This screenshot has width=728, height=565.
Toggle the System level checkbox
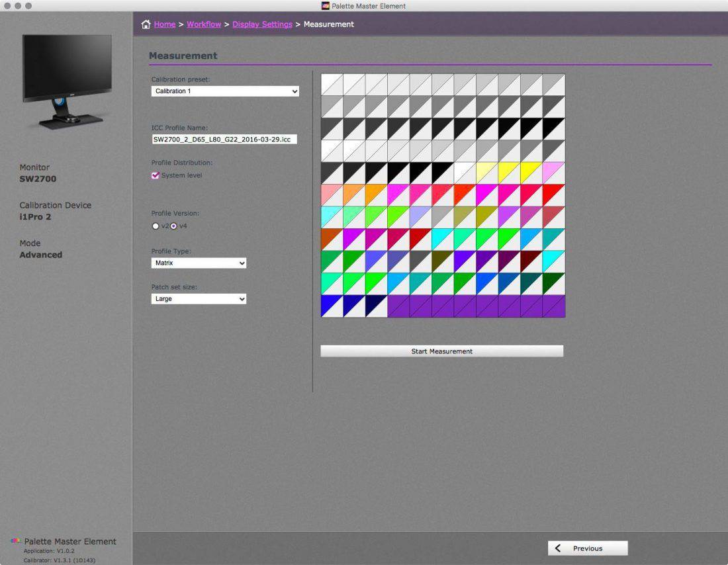156,175
